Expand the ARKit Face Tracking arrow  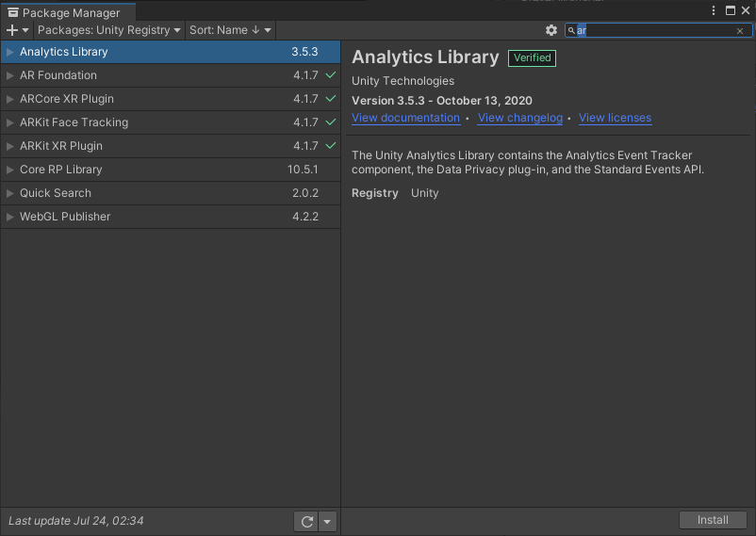tap(10, 122)
